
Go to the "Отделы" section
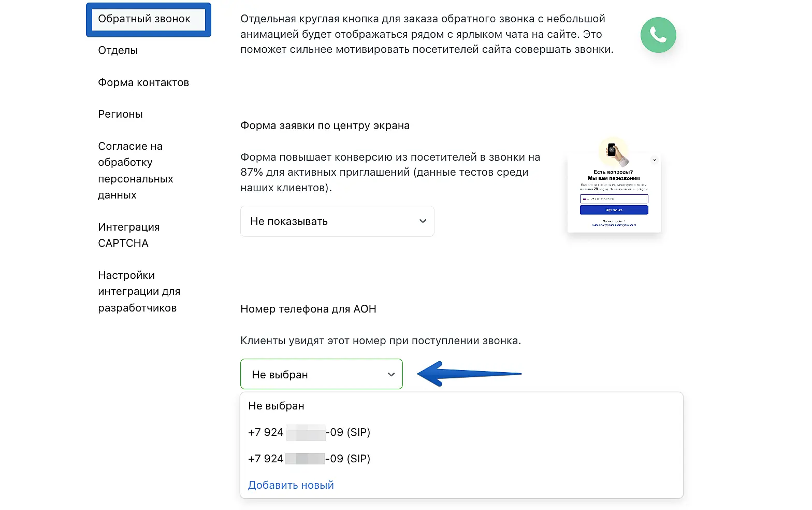click(x=118, y=50)
